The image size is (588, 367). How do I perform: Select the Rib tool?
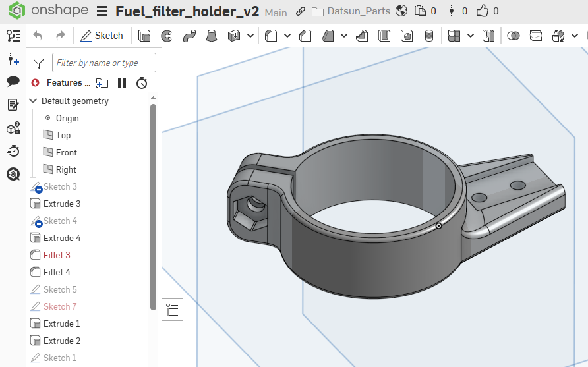(x=362, y=36)
